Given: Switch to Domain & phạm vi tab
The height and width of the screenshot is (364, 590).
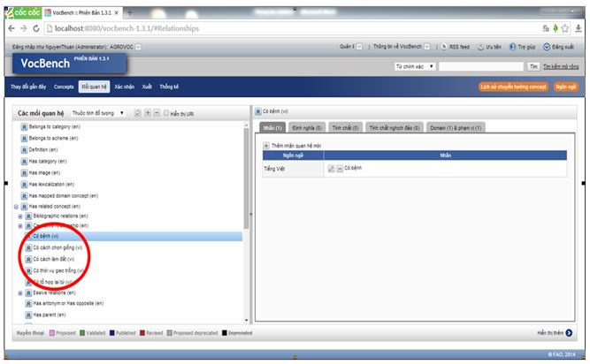Looking at the screenshot, I should tap(456, 128).
